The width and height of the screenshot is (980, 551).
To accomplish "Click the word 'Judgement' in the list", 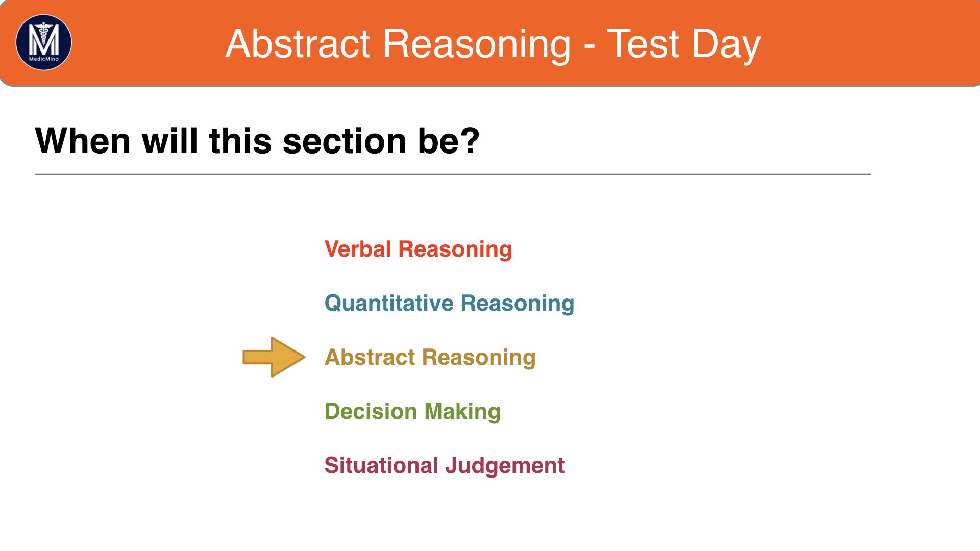I will (505, 466).
